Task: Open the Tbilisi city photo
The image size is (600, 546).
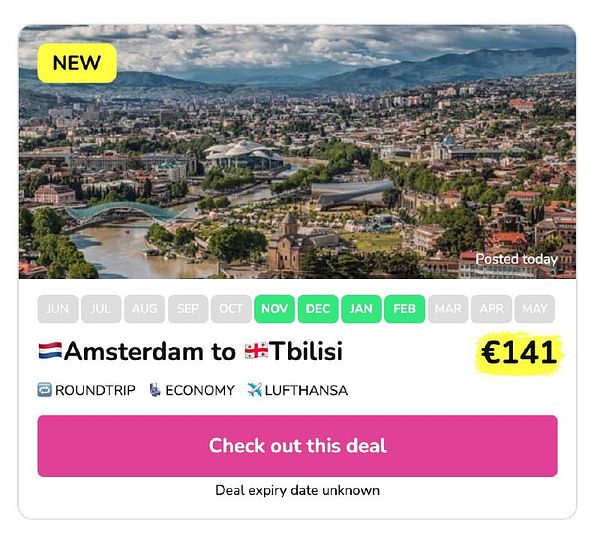Action: (x=297, y=152)
